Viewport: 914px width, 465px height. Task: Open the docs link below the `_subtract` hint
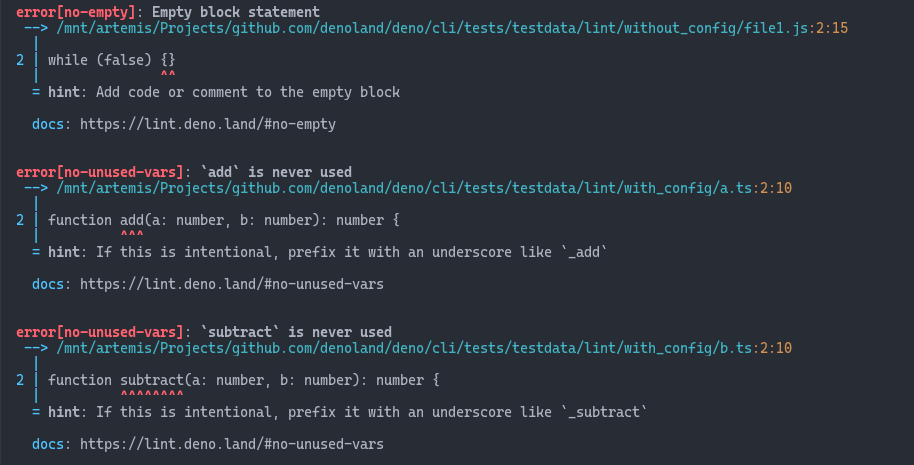[x=231, y=444]
